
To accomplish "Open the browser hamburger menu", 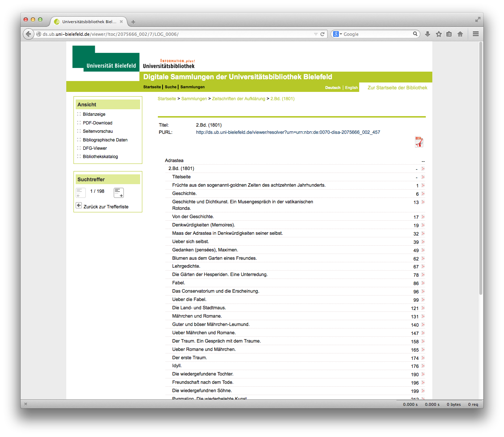I will 476,34.
